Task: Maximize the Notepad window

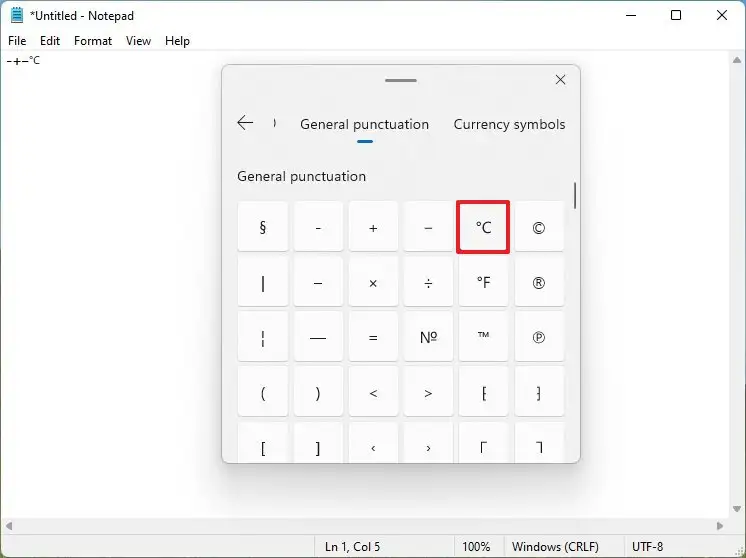Action: (x=676, y=15)
